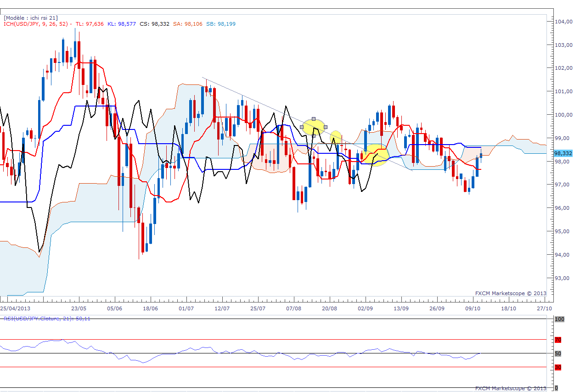Click the red 30 level marker on the RSI axis

click(x=558, y=367)
